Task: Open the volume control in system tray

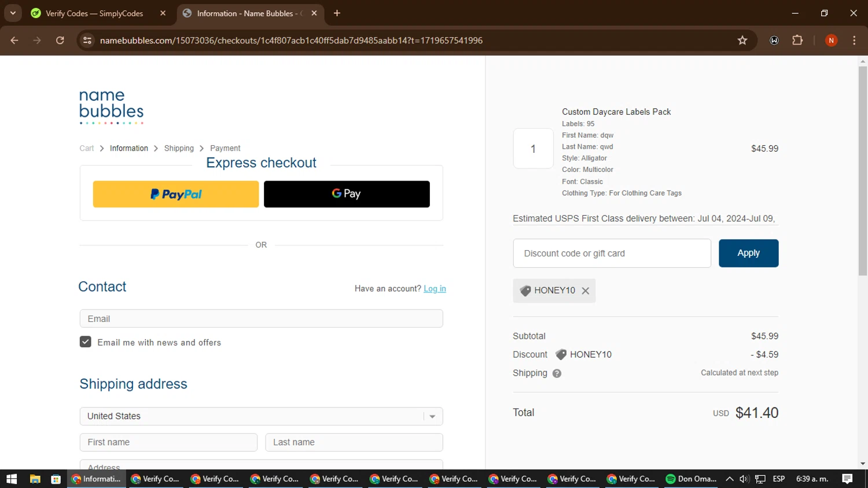Action: pos(744,479)
